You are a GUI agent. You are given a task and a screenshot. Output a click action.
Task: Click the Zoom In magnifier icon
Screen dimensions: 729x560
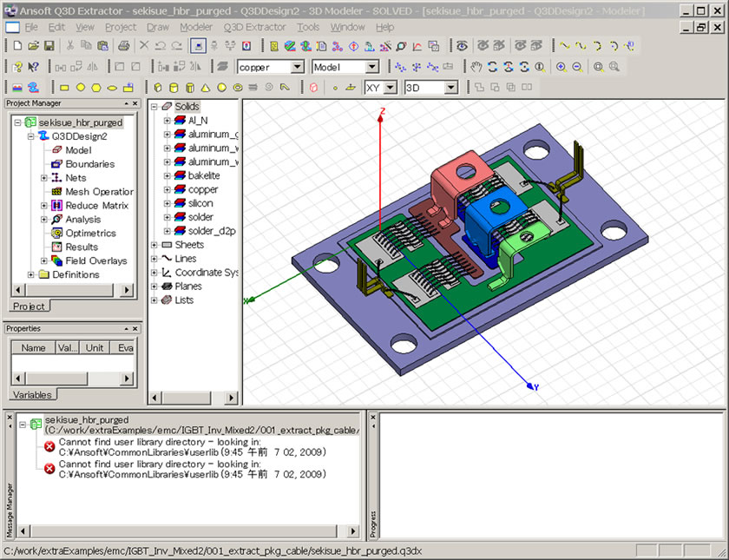coord(562,67)
